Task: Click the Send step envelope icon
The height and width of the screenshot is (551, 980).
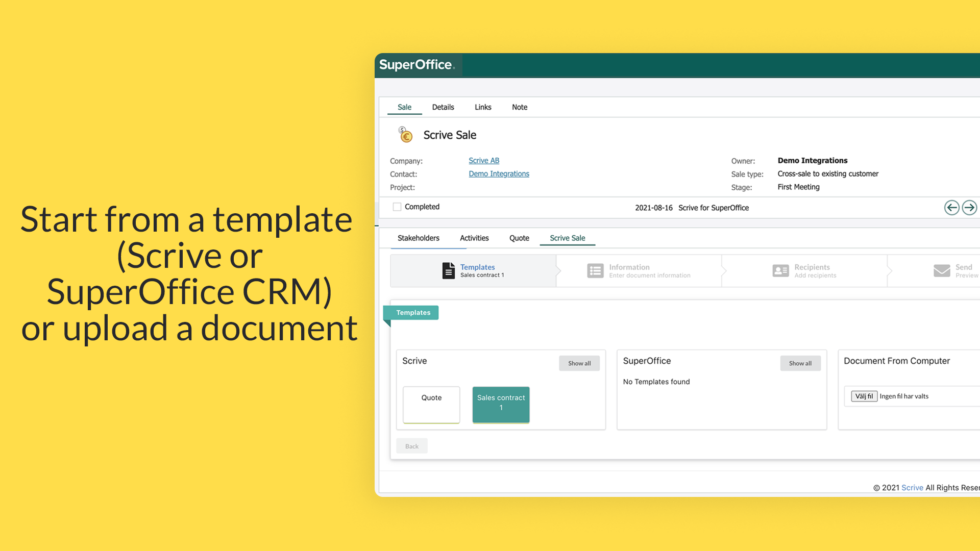Action: (942, 270)
